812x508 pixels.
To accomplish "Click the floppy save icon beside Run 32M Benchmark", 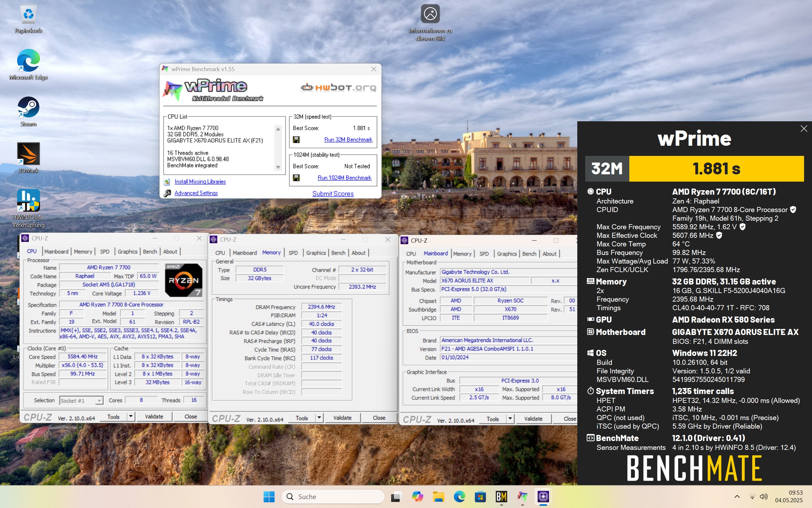I will 296,139.
